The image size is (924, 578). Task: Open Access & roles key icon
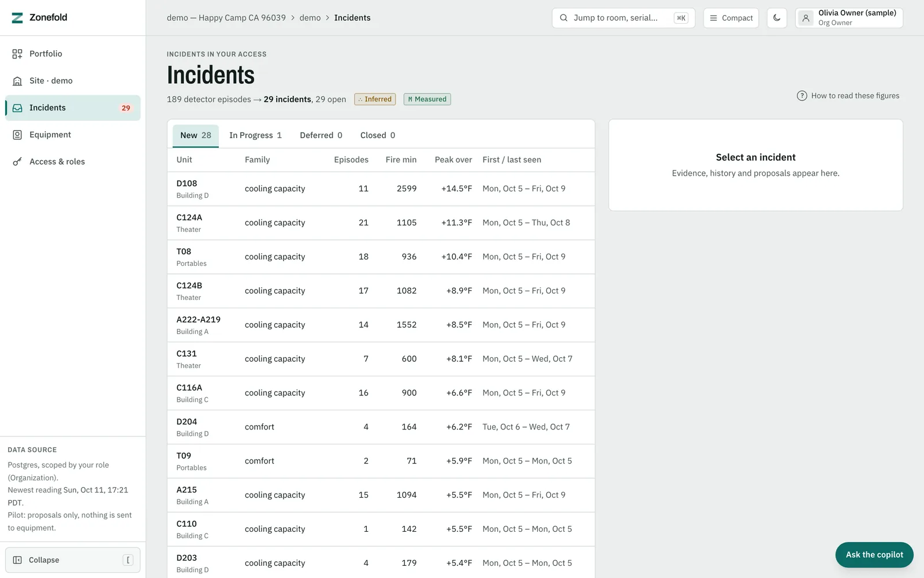[x=17, y=162]
